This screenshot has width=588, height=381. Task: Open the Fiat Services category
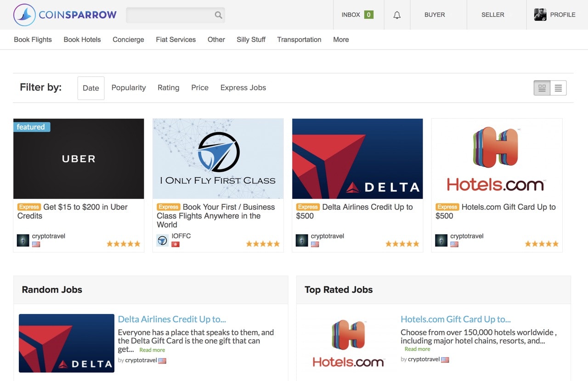pos(176,39)
